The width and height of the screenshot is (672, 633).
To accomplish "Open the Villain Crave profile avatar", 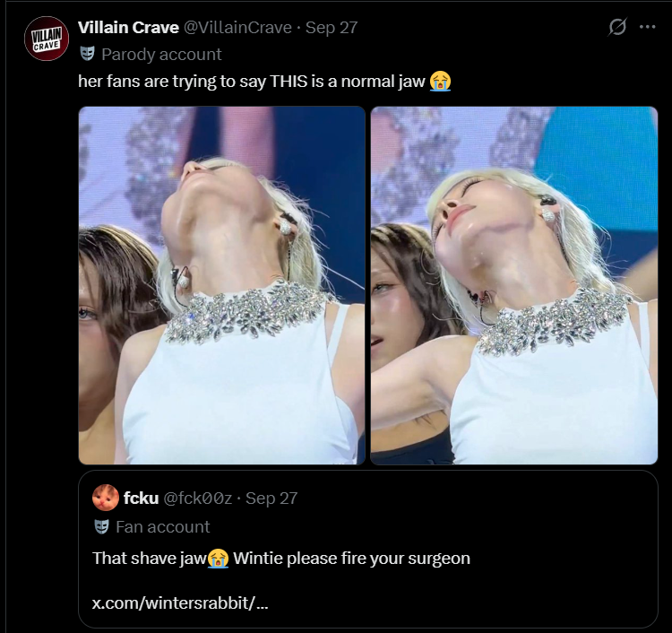I will [47, 39].
